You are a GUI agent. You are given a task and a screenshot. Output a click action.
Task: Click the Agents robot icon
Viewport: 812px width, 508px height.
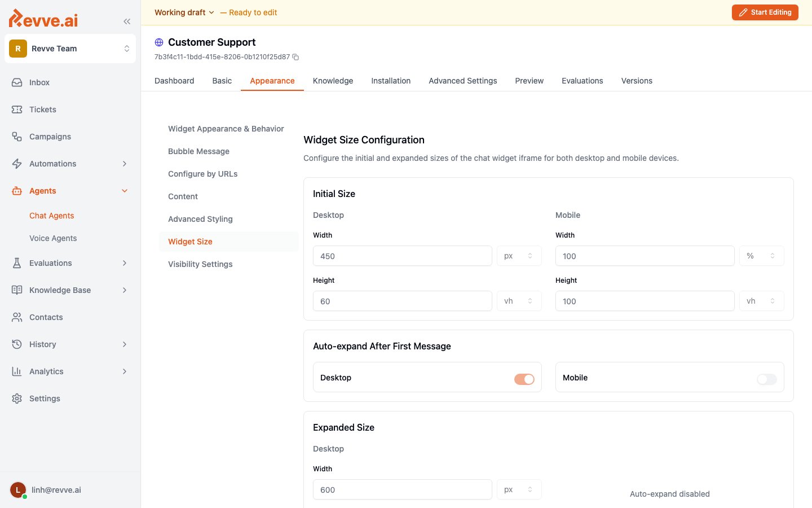[17, 191]
